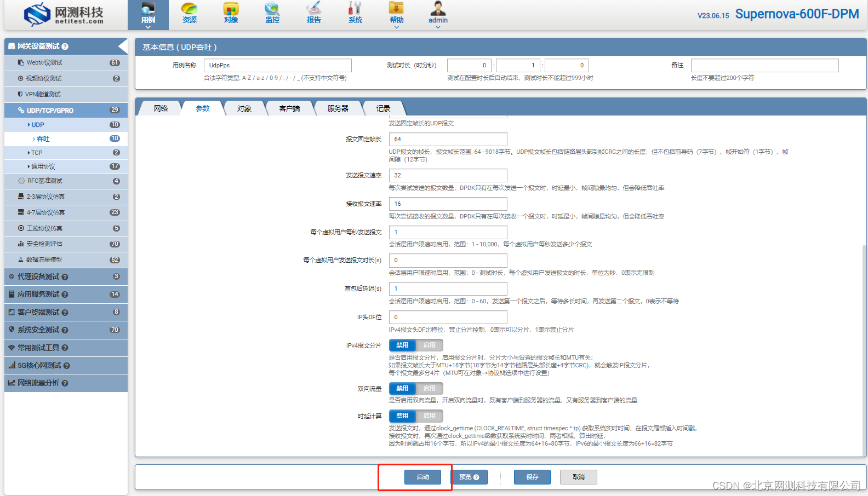Click the 发送报文速率 input field
Image resolution: width=868 pixels, height=496 pixels.
(448, 175)
